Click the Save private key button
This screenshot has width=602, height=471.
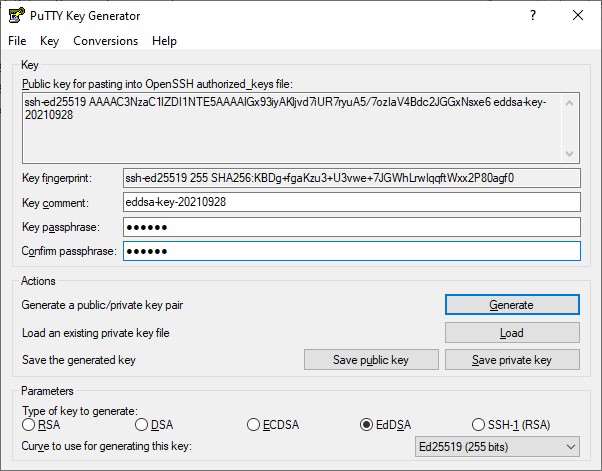[512, 360]
